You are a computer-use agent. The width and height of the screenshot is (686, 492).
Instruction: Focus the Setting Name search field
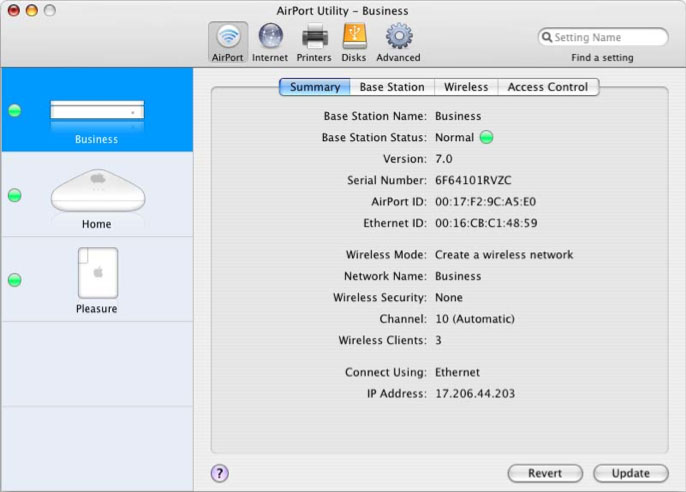pos(603,37)
